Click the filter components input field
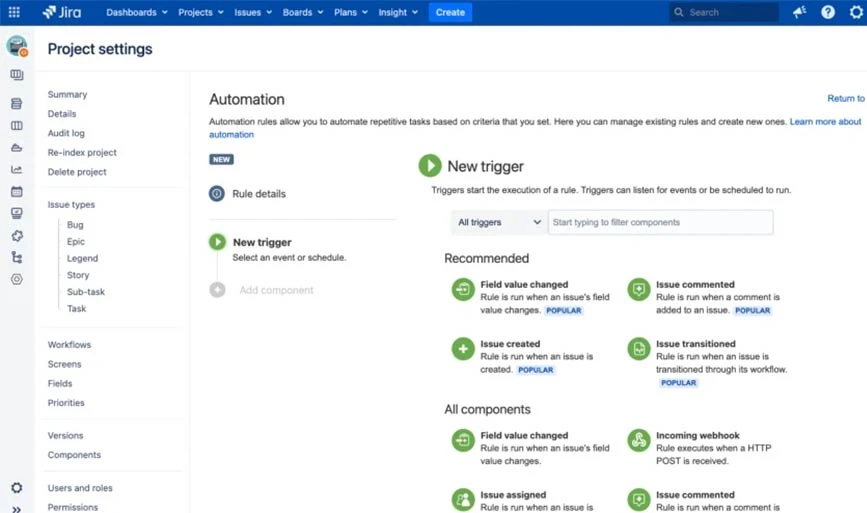 (660, 222)
